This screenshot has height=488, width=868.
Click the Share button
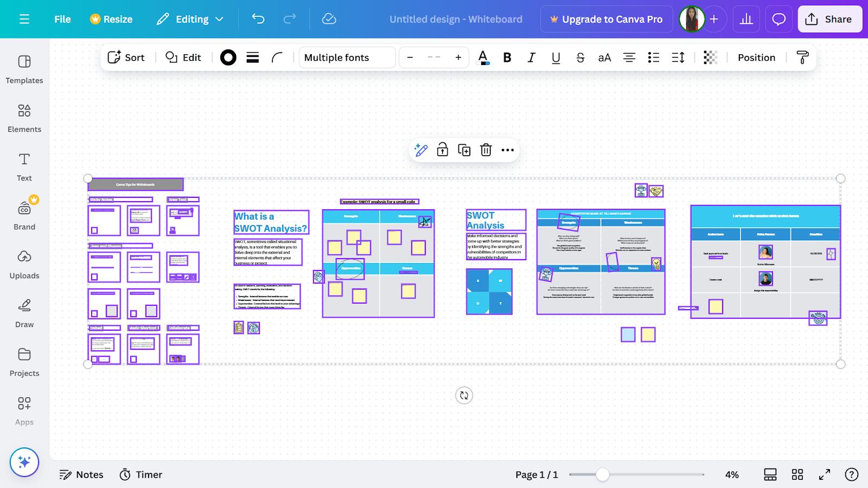tap(830, 20)
